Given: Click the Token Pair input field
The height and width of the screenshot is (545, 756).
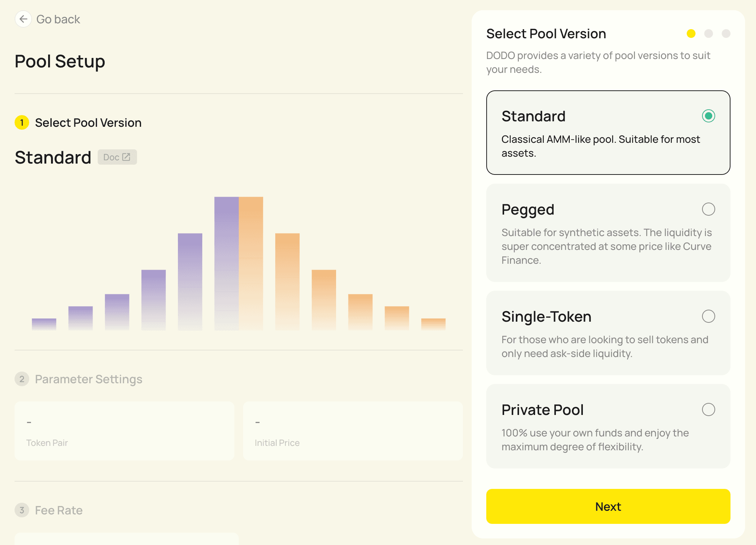Looking at the screenshot, I should (123, 431).
